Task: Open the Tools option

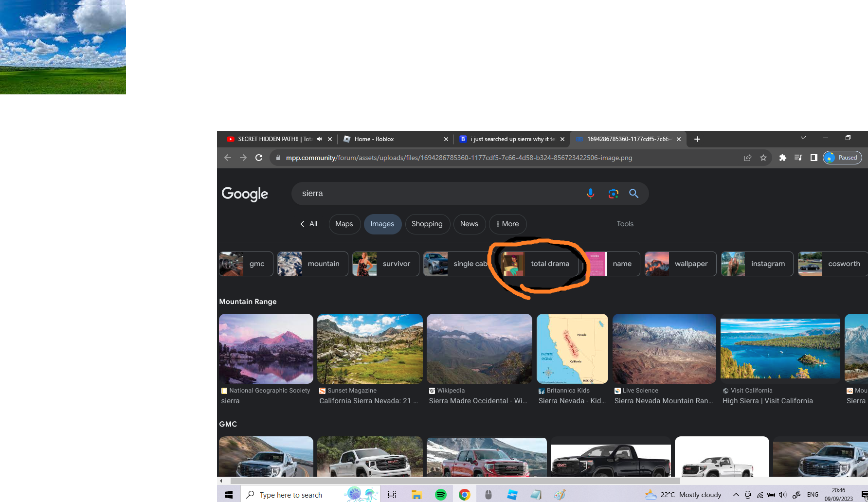Action: click(x=625, y=224)
